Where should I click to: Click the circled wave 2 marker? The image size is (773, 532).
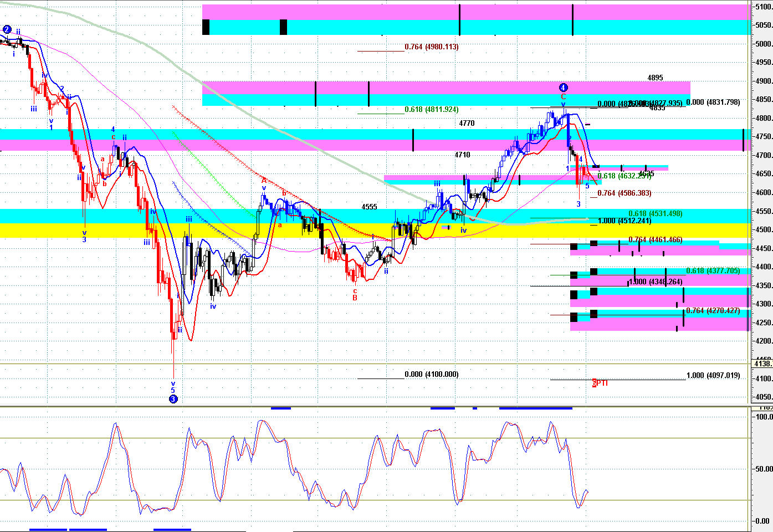(7, 29)
